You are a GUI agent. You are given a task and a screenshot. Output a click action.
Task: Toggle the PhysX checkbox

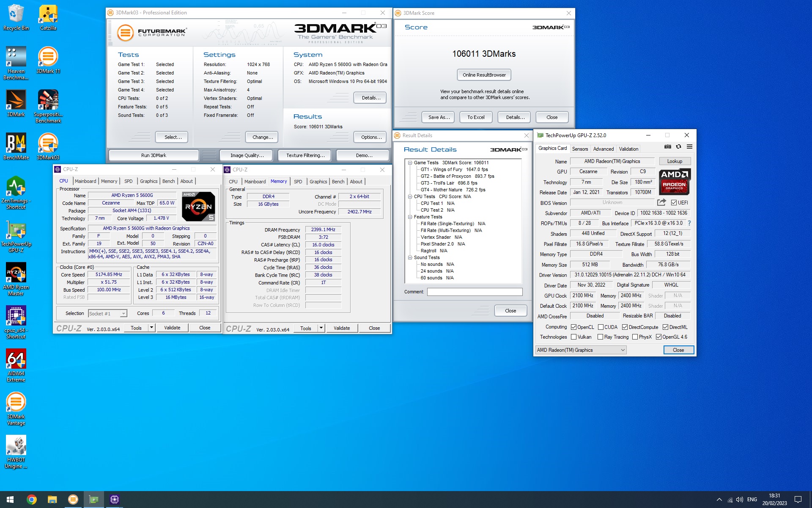pos(635,337)
